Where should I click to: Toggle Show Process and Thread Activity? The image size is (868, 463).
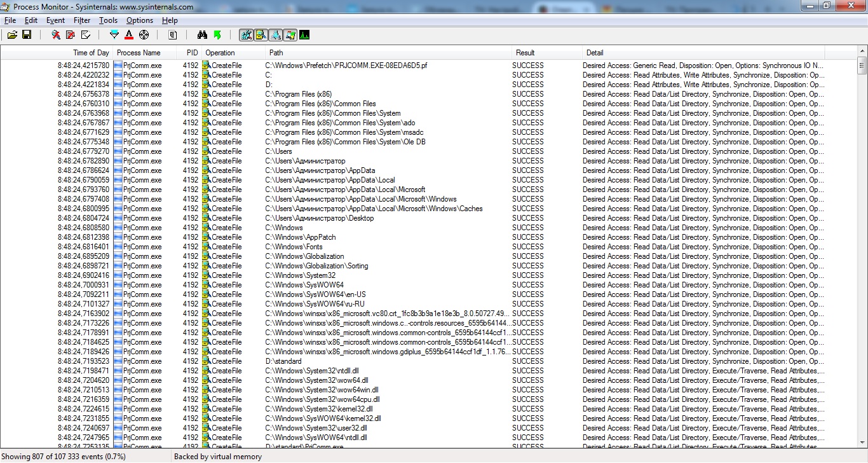[290, 35]
